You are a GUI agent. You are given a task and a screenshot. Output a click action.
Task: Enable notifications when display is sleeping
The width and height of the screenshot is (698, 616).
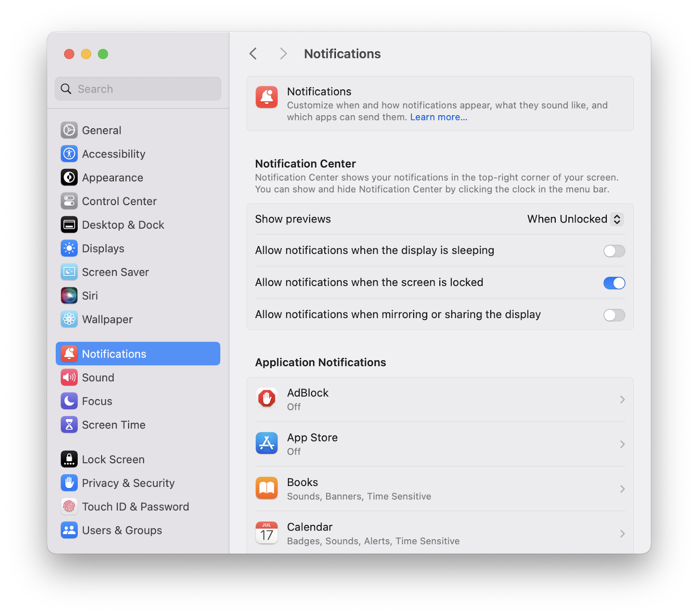click(614, 251)
